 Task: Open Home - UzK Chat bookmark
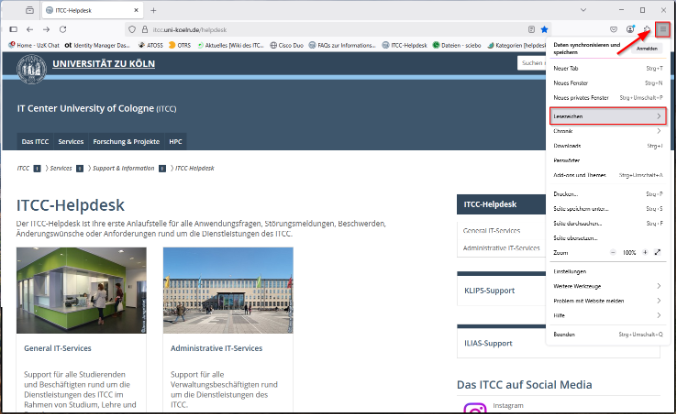click(x=34, y=45)
